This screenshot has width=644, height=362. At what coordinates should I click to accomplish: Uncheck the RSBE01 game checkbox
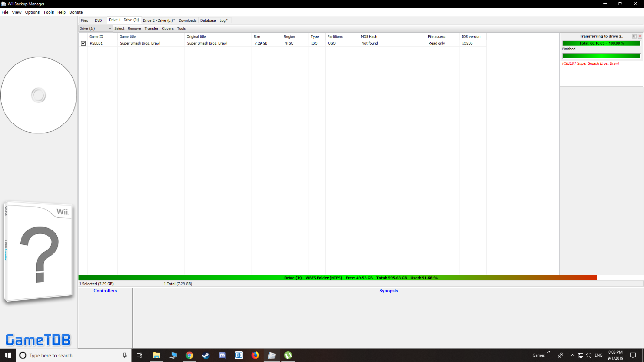[84, 43]
